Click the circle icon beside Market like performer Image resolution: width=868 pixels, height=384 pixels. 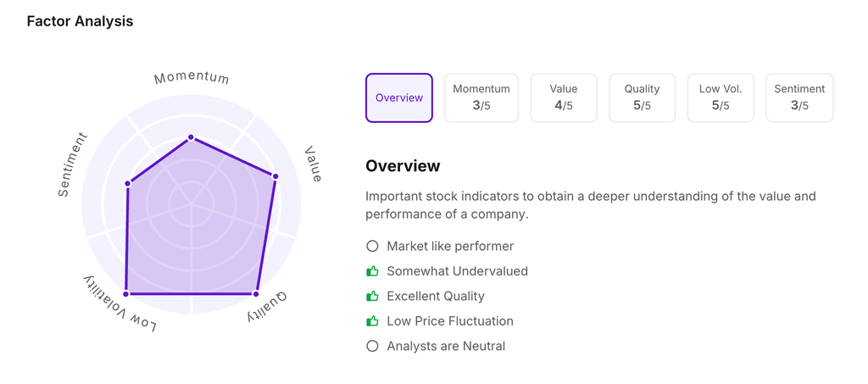coord(372,247)
